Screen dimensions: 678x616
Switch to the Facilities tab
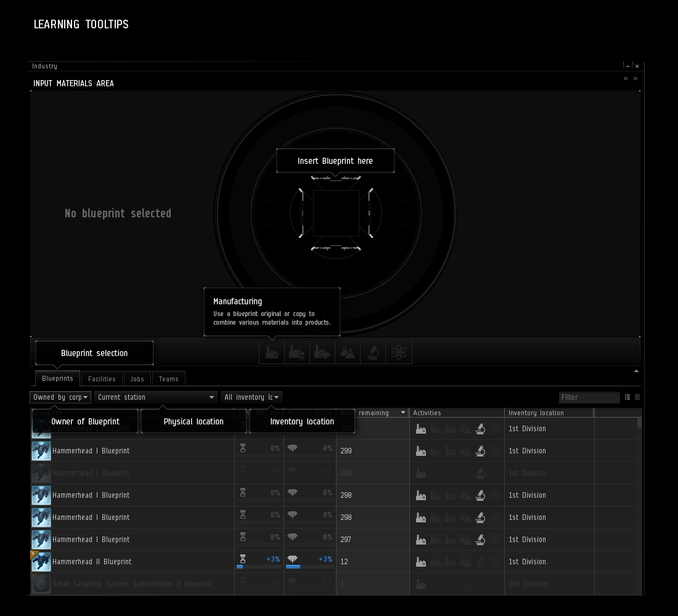pyautogui.click(x=102, y=379)
